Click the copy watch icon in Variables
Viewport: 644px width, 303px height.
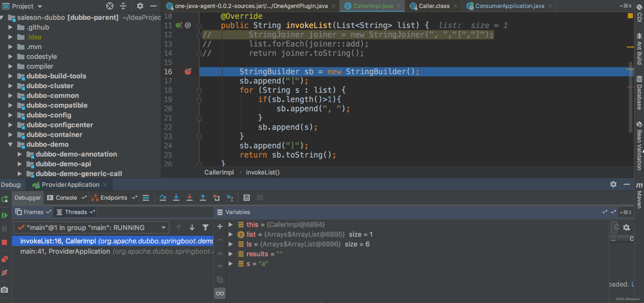tap(220, 280)
